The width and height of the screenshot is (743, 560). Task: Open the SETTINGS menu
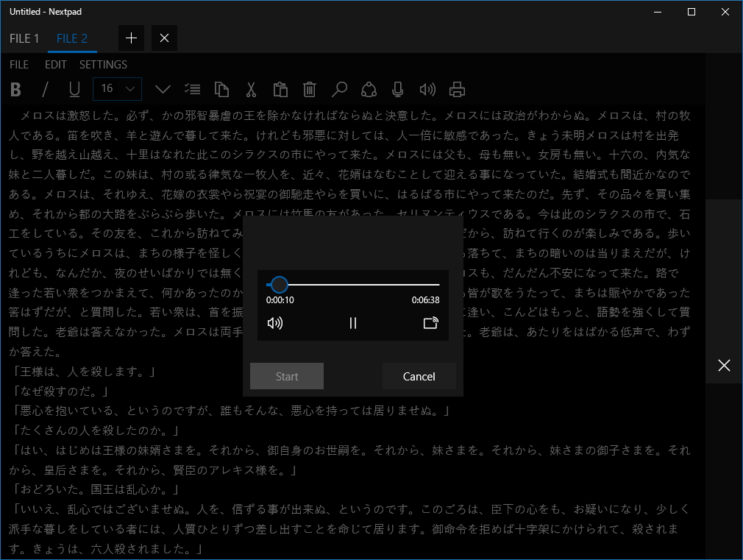tap(103, 64)
